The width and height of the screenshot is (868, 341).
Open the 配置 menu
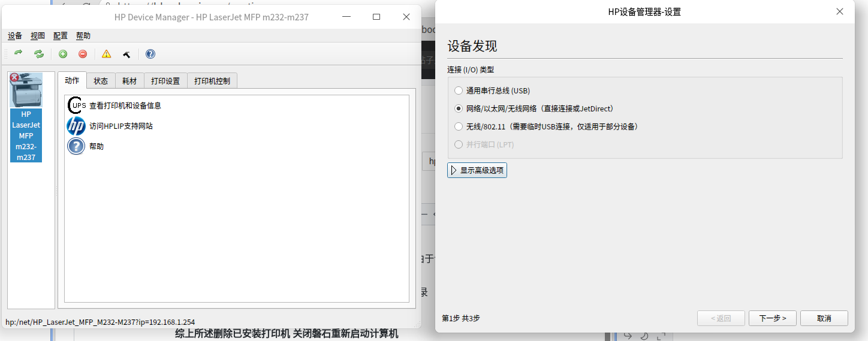pos(61,36)
